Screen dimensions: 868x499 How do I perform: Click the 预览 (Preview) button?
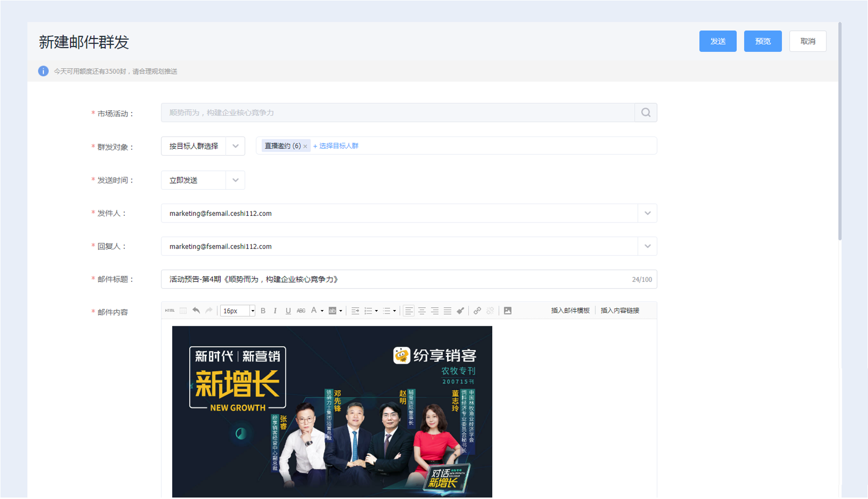click(762, 41)
